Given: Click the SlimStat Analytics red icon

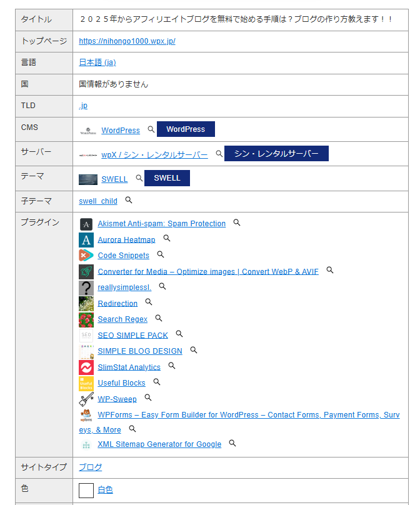Looking at the screenshot, I should (86, 367).
